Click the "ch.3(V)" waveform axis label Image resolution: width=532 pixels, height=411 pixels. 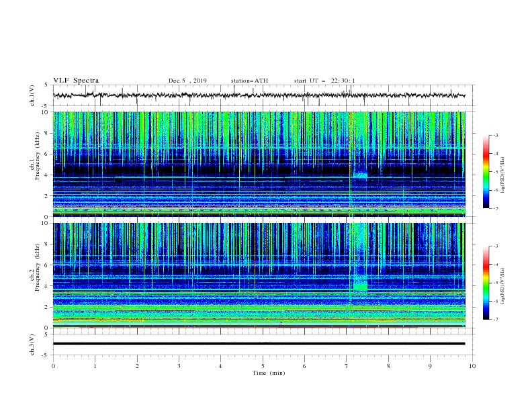point(32,345)
